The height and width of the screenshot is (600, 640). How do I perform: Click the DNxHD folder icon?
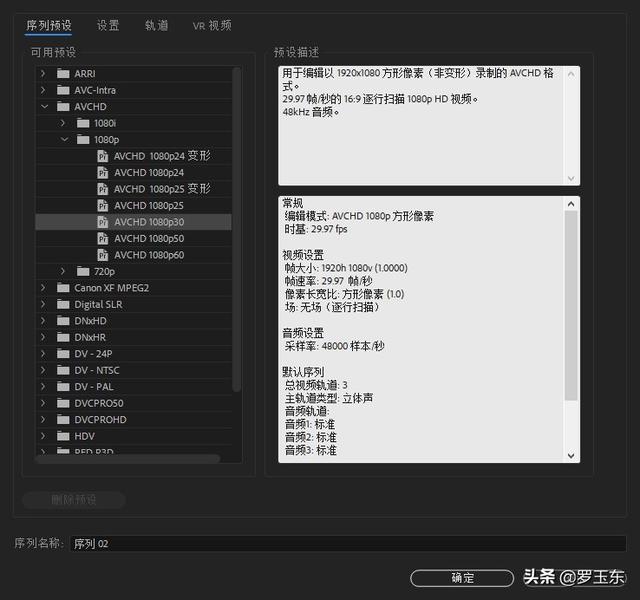[x=63, y=320]
